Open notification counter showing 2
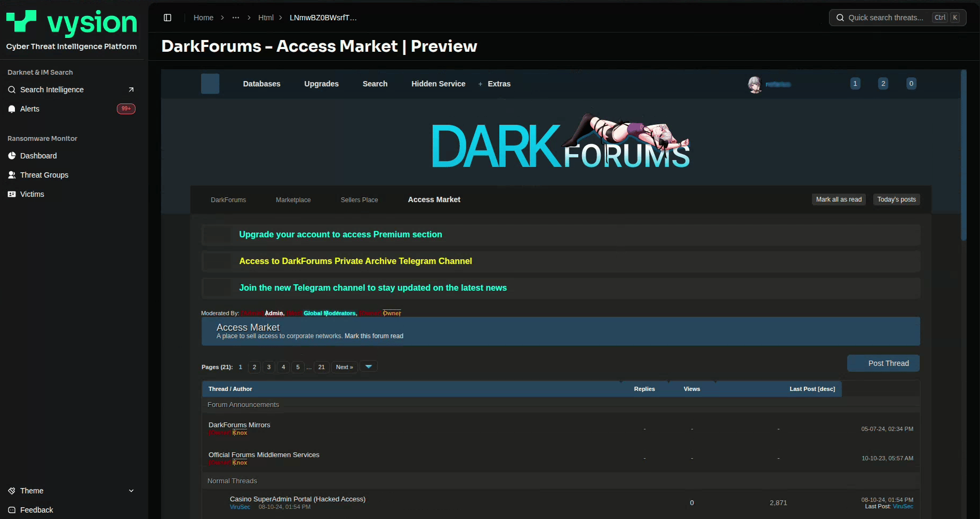980x519 pixels. (883, 84)
